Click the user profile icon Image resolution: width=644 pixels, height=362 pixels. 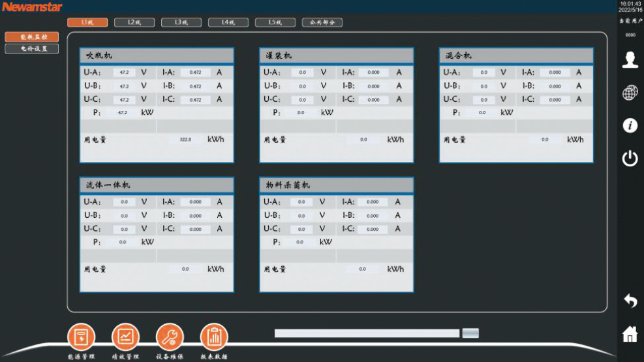pos(630,60)
